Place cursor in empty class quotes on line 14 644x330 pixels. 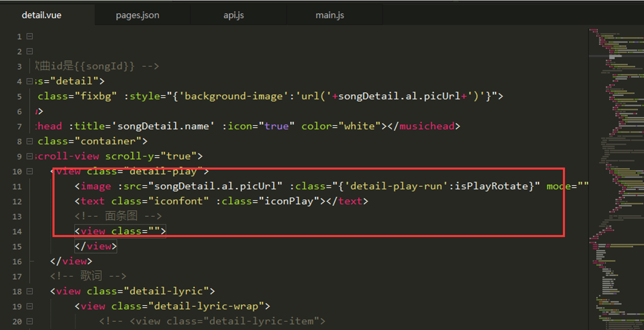(154, 231)
